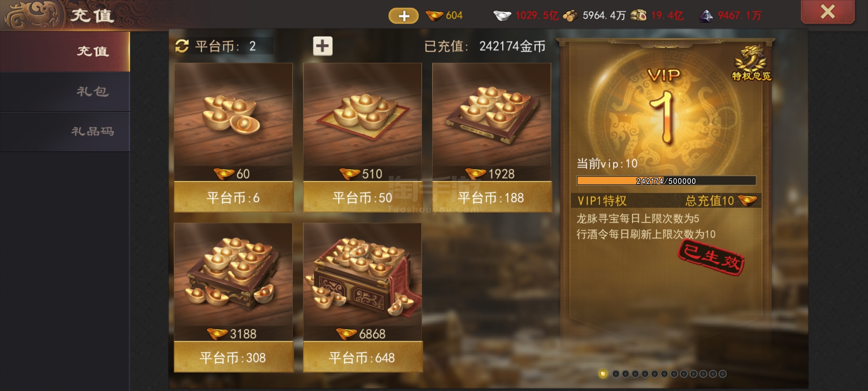Click the VIP progress bar 242174/500000
Screen dimensions: 868x391
666,181
